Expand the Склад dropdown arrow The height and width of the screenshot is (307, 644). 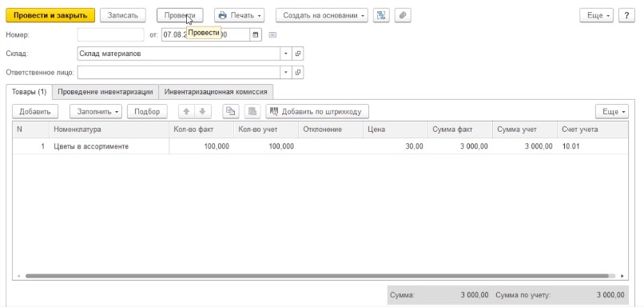click(x=286, y=54)
